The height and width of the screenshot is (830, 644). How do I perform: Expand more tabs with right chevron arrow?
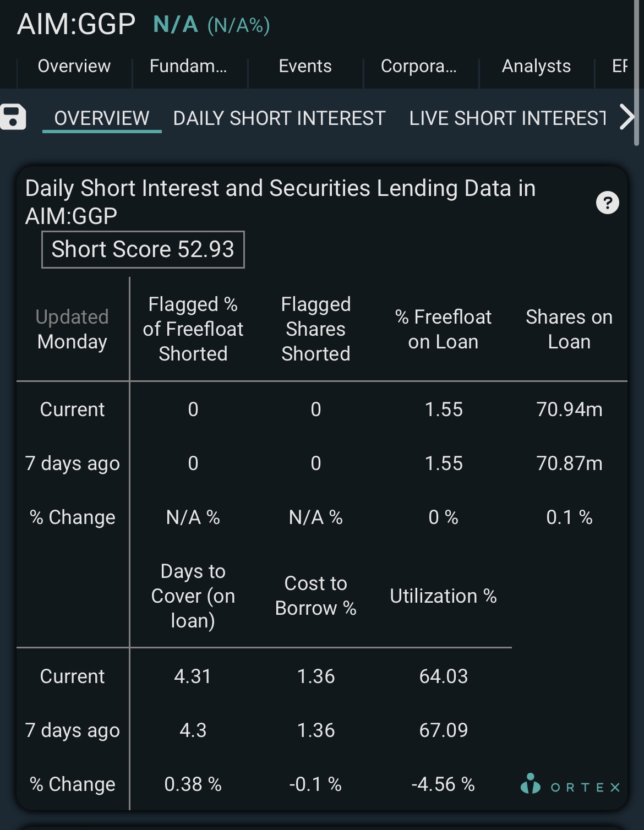pyautogui.click(x=626, y=117)
